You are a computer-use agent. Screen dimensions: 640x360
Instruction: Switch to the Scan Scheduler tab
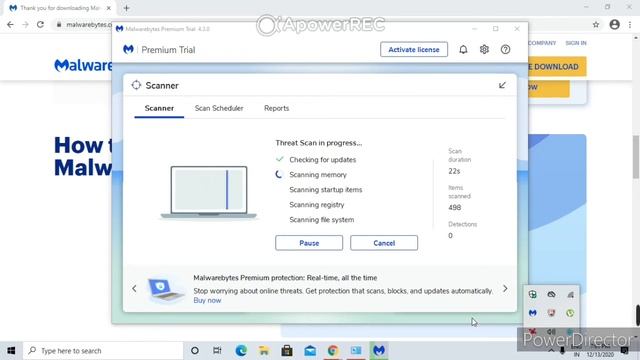(219, 108)
